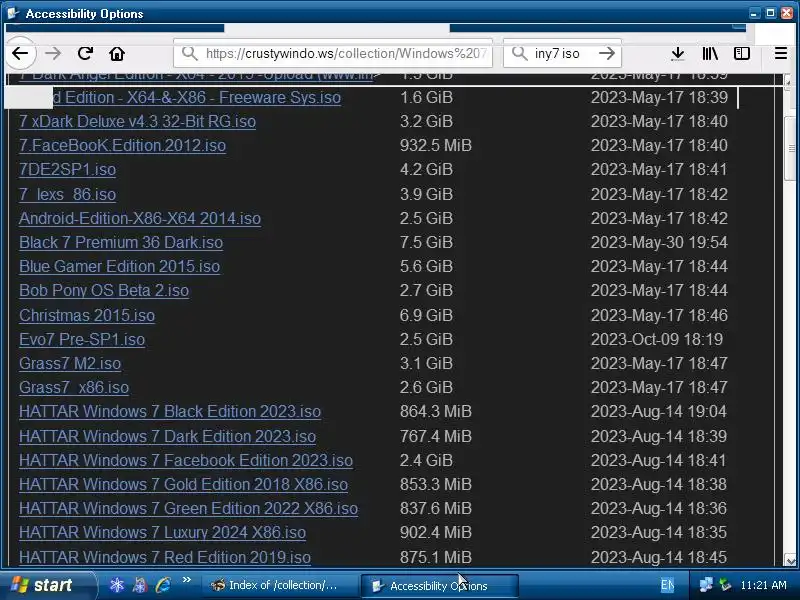Open Christmas 2015.iso link
Image resolution: width=800 pixels, height=600 pixels.
coord(87,315)
